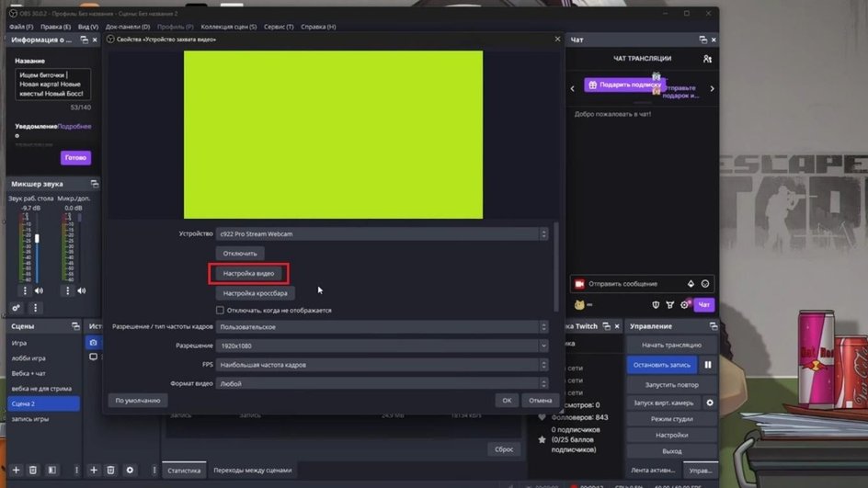Add a new scene with plus icon
Viewport: 868px width, 488px height.
(16, 470)
